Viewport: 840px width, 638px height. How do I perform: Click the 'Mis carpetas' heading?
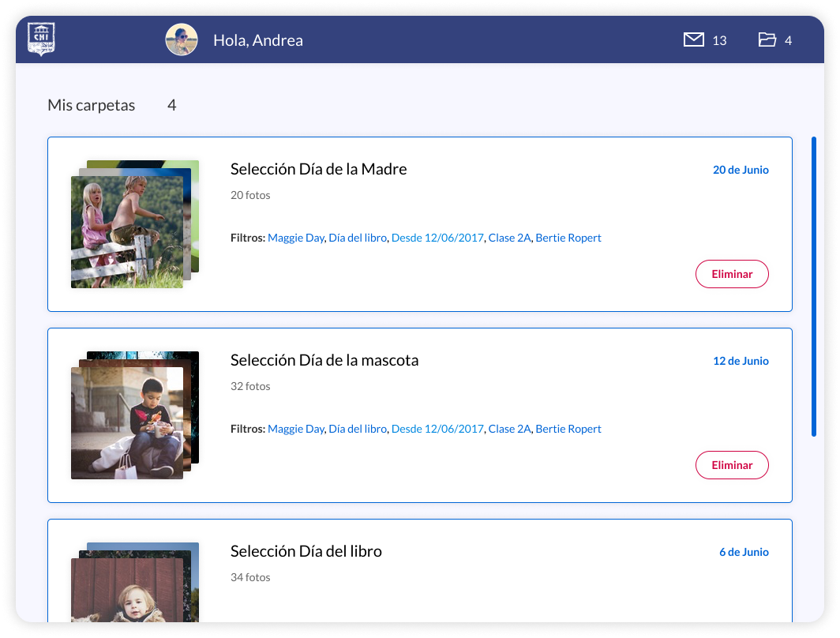point(91,105)
